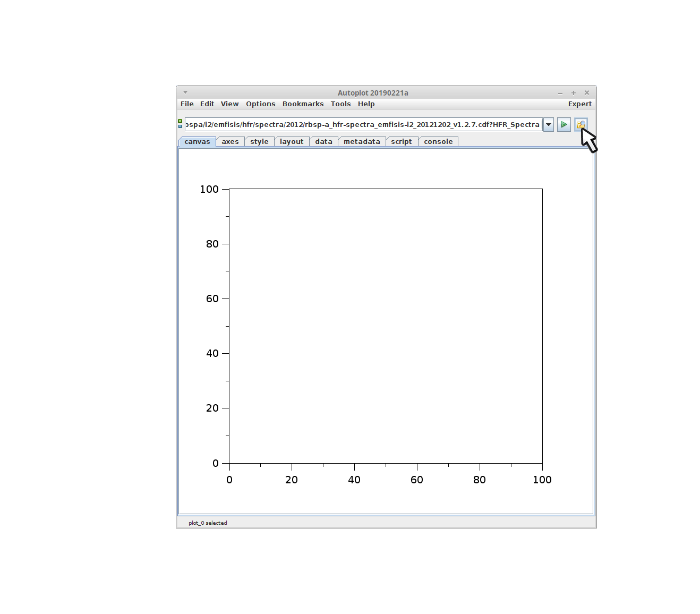Image resolution: width=700 pixels, height=614 pixels.
Task: Click the green play go button
Action: click(x=564, y=125)
